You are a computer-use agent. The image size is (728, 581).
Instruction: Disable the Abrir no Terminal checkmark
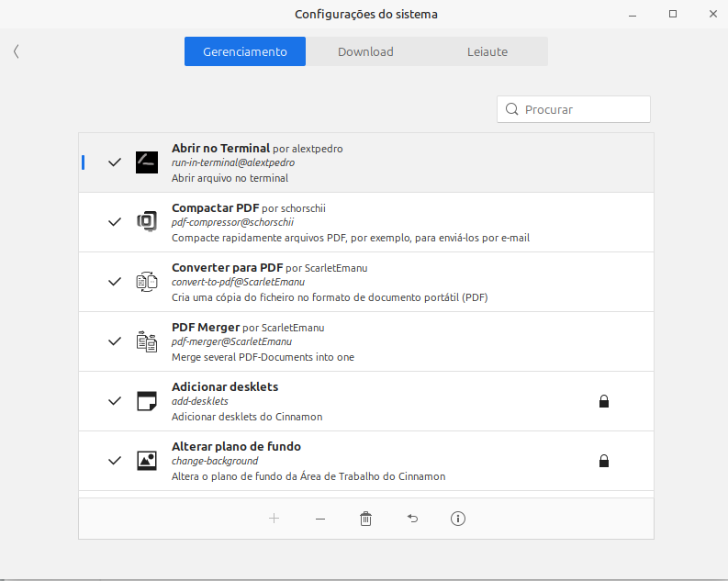(115, 162)
